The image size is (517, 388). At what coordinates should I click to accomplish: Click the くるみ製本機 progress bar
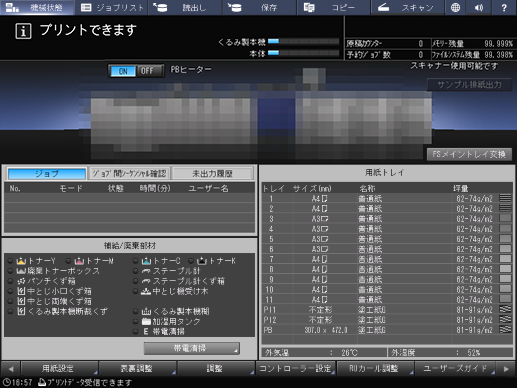(303, 41)
